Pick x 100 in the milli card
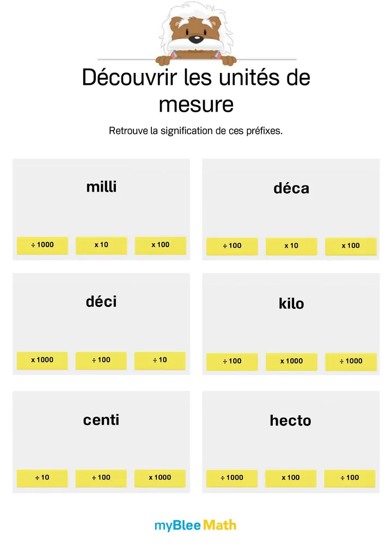 pyautogui.click(x=160, y=245)
